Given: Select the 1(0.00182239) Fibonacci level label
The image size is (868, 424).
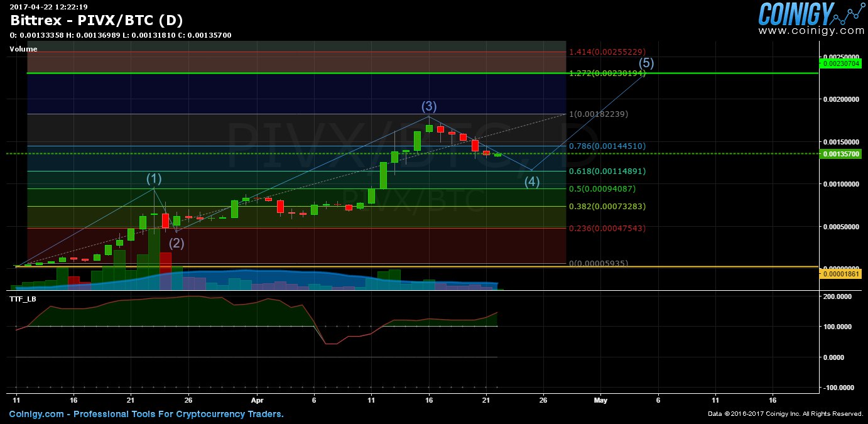Looking at the screenshot, I should coord(599,114).
